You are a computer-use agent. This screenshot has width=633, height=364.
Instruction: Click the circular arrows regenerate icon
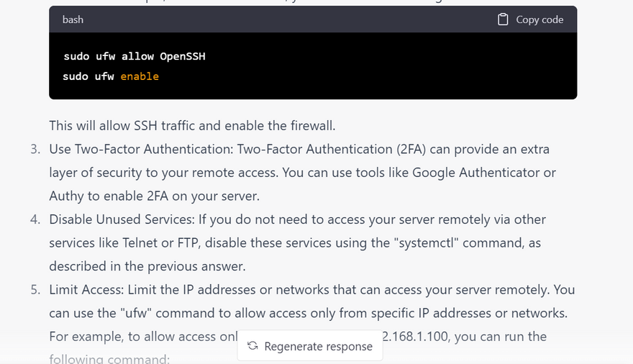(252, 346)
